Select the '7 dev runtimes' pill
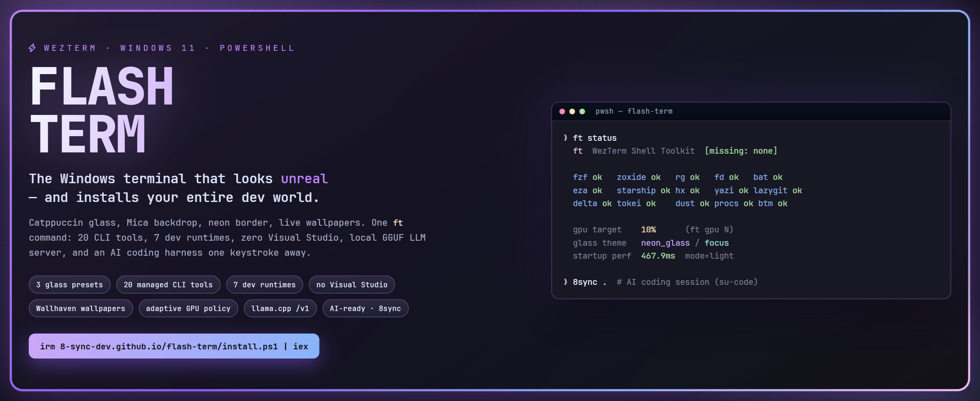The width and height of the screenshot is (980, 401). pyautogui.click(x=265, y=285)
